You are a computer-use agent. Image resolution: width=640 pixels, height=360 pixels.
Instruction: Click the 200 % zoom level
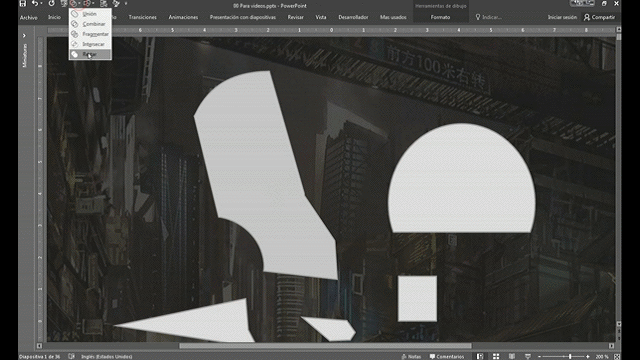[x=602, y=356]
